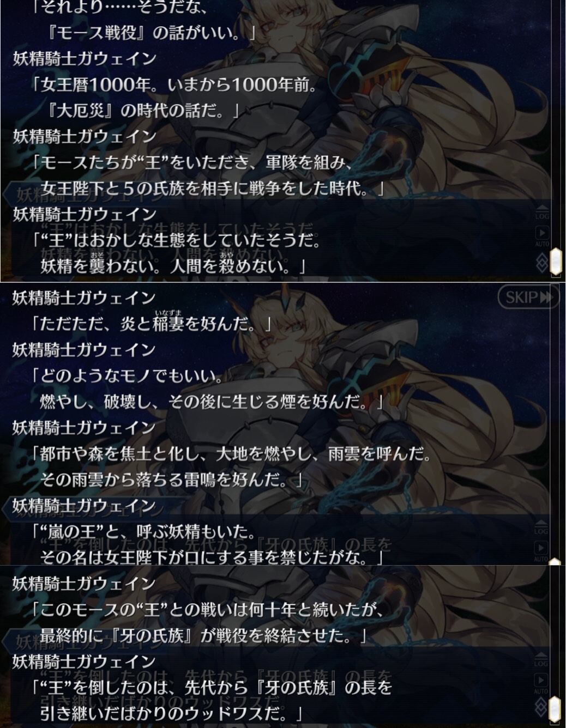The height and width of the screenshot is (728, 566).
Task: Open the LOG icon in the top screenshot
Action: pyautogui.click(x=541, y=213)
